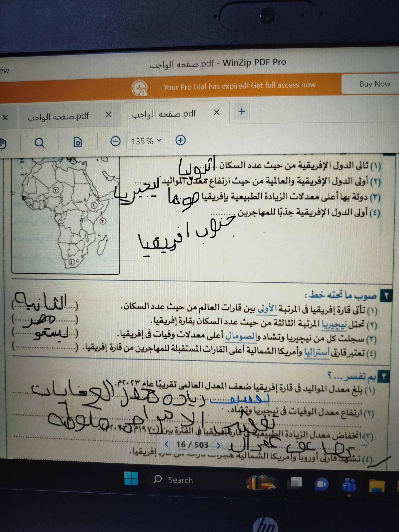The height and width of the screenshot is (532, 399).
Task: Click the Buy Now button
Action: pos(370,84)
